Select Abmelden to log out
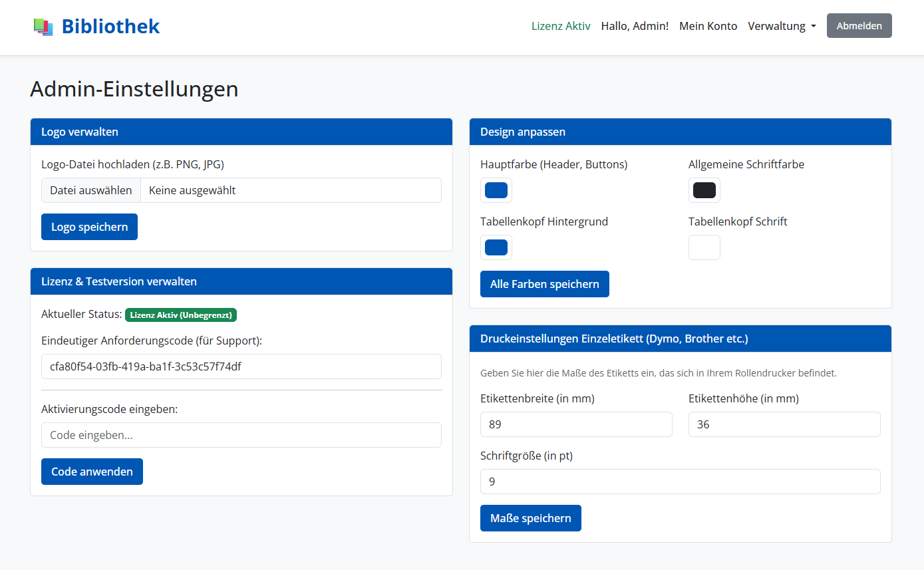The image size is (924, 570). 859,25
